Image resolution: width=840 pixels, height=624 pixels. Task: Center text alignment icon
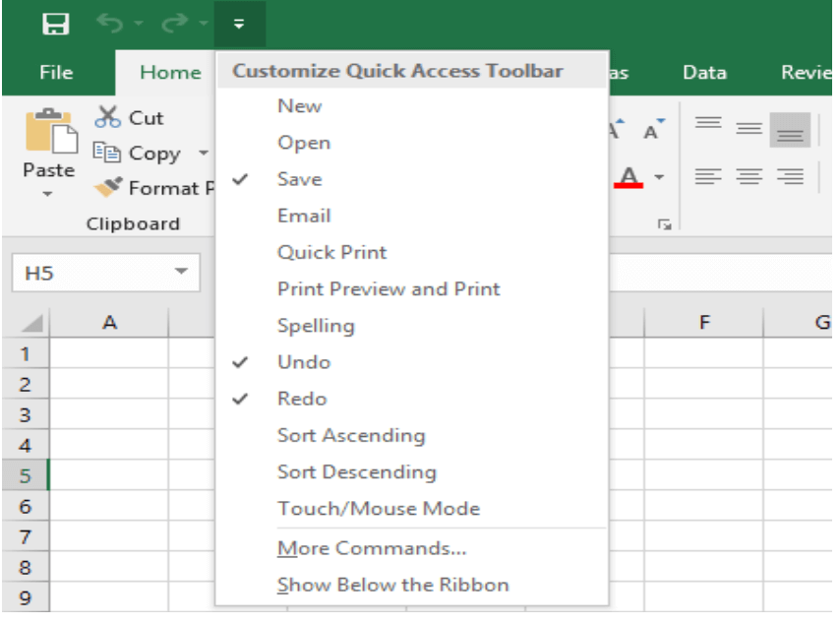(x=749, y=176)
